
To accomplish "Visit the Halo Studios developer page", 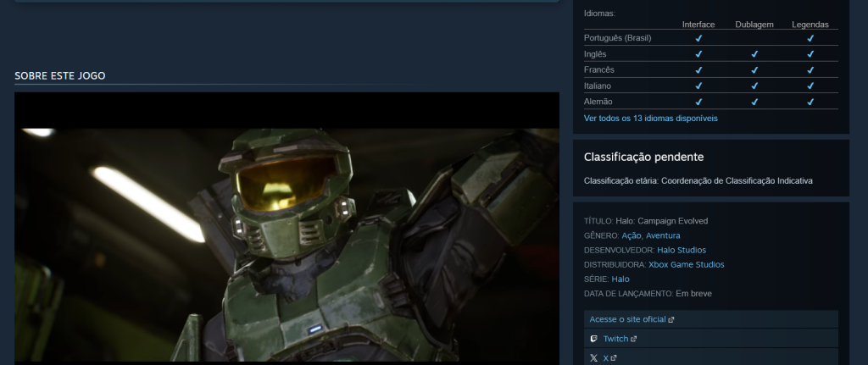I will [x=681, y=250].
